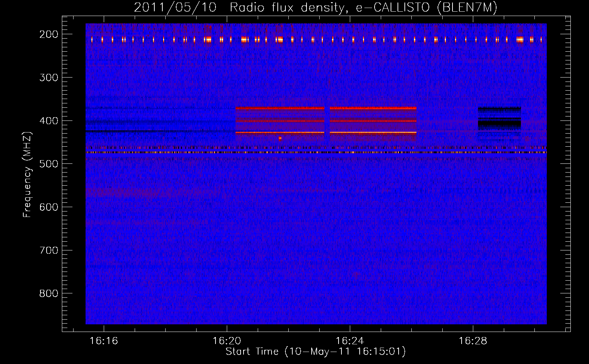589x364 pixels.
Task: Click the dark interference block near 16:28
Action: click(x=499, y=119)
